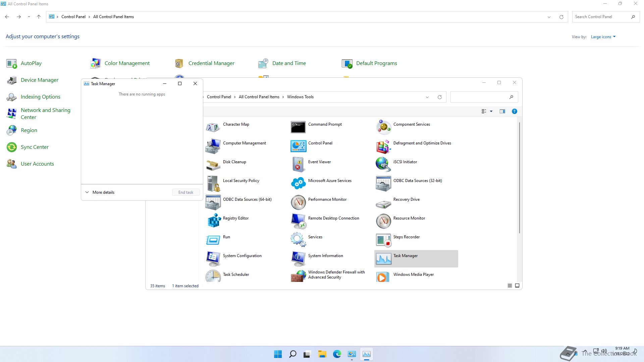Open Character Map tool
The height and width of the screenshot is (362, 644).
[213, 127]
